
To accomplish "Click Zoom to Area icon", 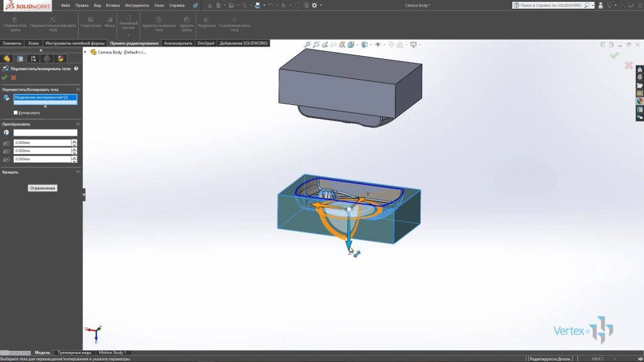I will tap(316, 45).
